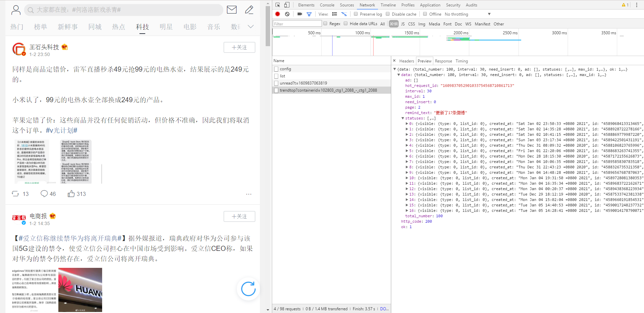Click the network Filter input field
The image size is (644, 313).
297,23
